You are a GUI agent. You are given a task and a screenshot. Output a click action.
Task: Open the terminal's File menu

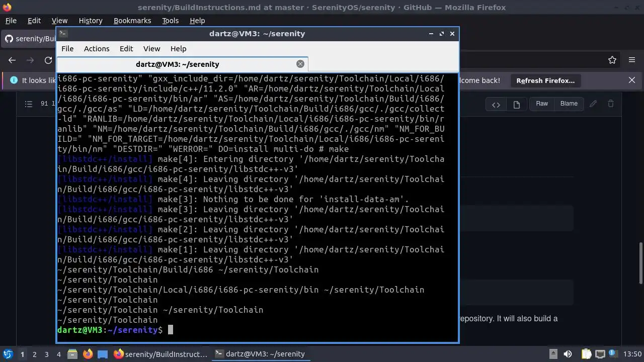pyautogui.click(x=67, y=49)
